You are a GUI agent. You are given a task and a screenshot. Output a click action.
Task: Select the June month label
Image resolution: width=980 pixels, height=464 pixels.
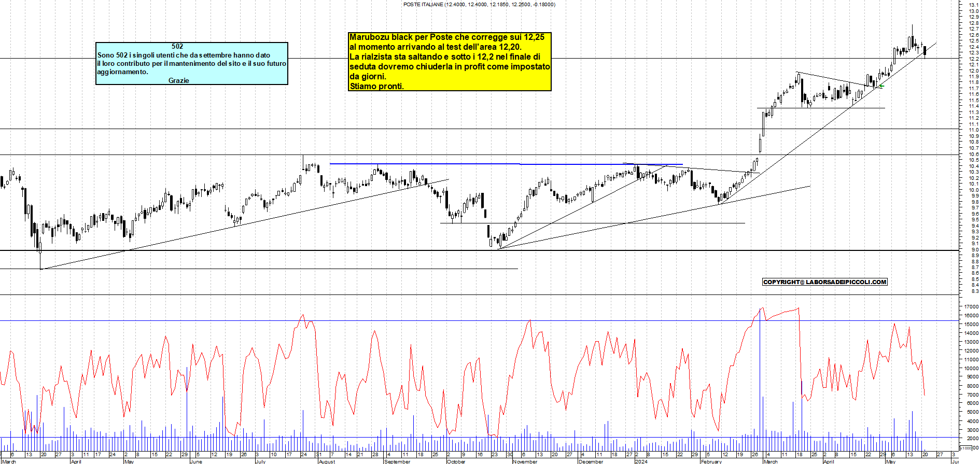coord(196,461)
